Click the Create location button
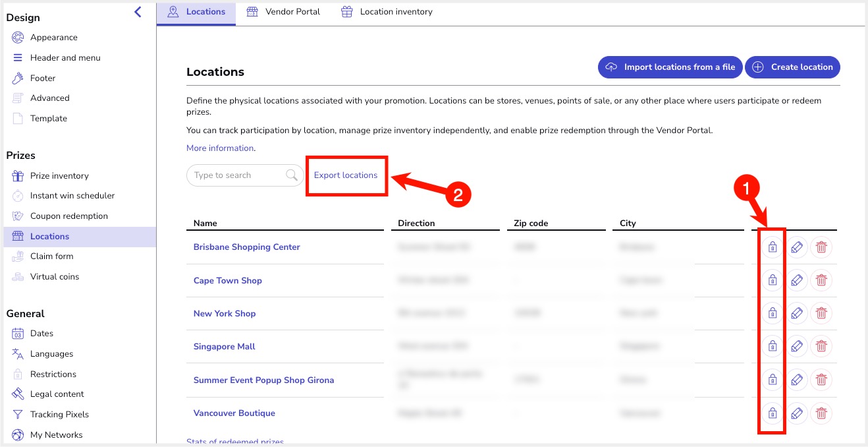868x447 pixels. pyautogui.click(x=792, y=67)
